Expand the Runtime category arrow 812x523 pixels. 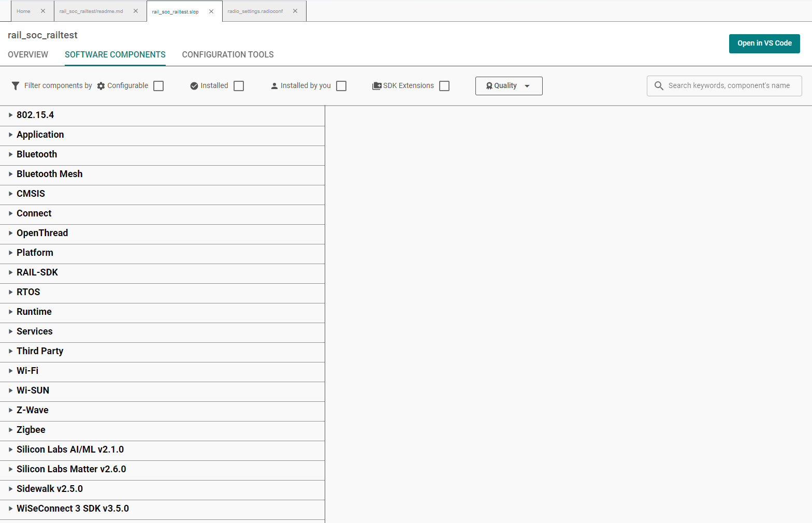(10, 312)
